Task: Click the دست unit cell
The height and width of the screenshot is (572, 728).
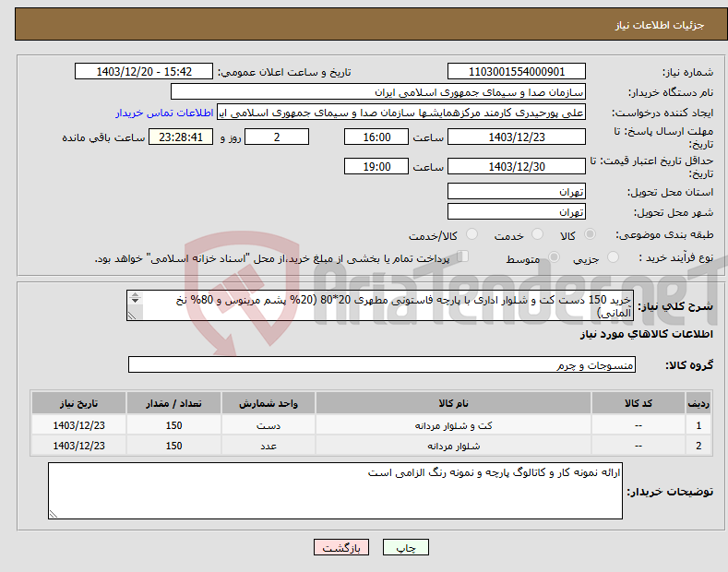Action: (269, 425)
